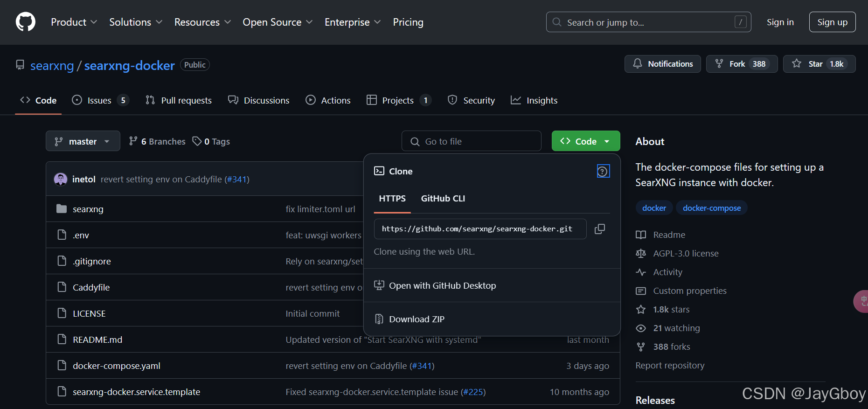This screenshot has width=868, height=409.
Task: Open the searxng-docker repository title link
Action: click(x=130, y=65)
